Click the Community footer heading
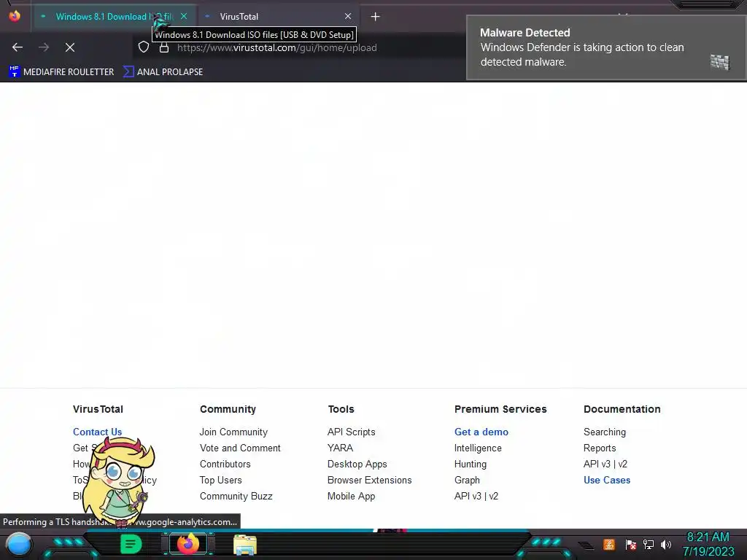 (x=228, y=409)
